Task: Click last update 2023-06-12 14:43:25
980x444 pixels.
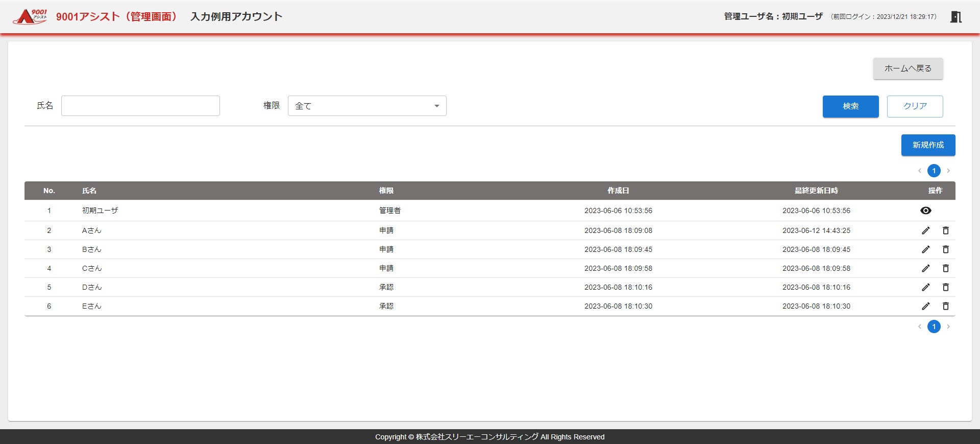Action: [816, 230]
